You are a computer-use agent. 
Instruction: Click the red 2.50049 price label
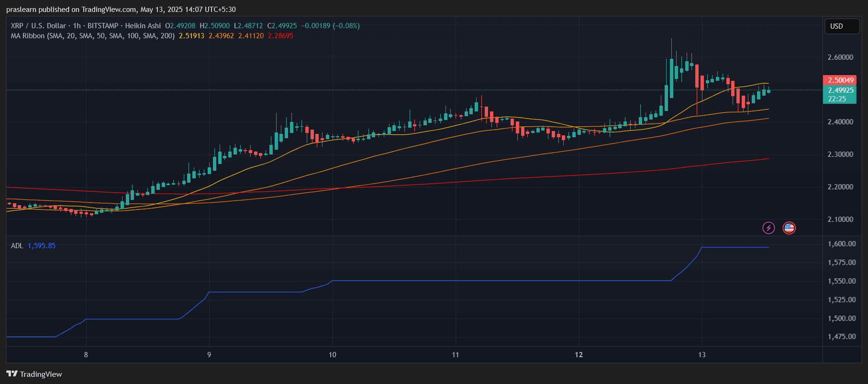(x=840, y=80)
